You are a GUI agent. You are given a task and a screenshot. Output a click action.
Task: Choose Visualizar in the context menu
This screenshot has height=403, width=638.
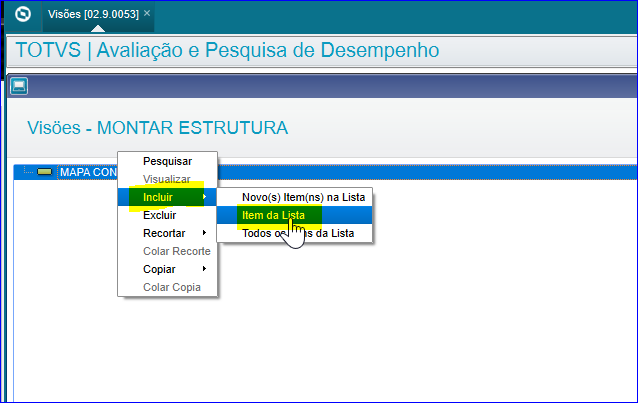coord(167,179)
